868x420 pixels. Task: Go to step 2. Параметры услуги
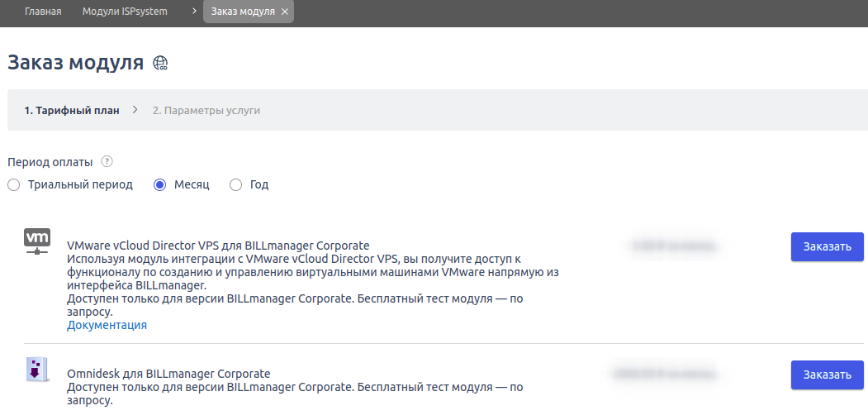pos(206,110)
